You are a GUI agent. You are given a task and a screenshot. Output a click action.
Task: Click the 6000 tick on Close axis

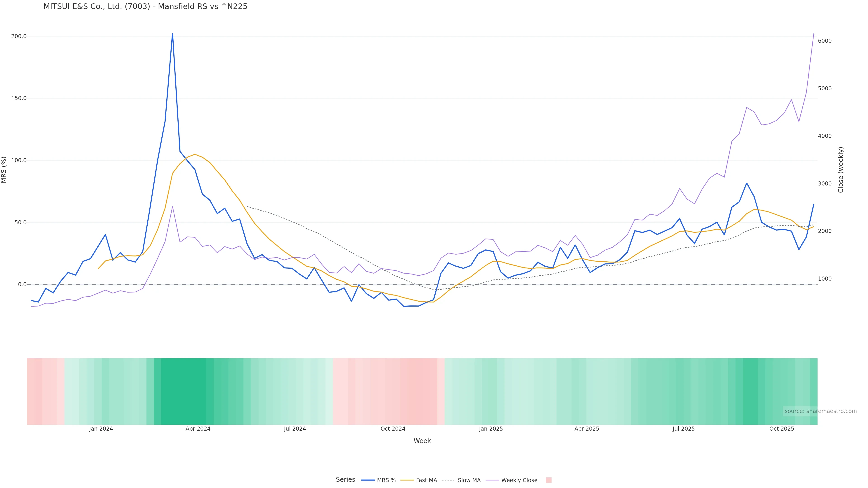[825, 41]
